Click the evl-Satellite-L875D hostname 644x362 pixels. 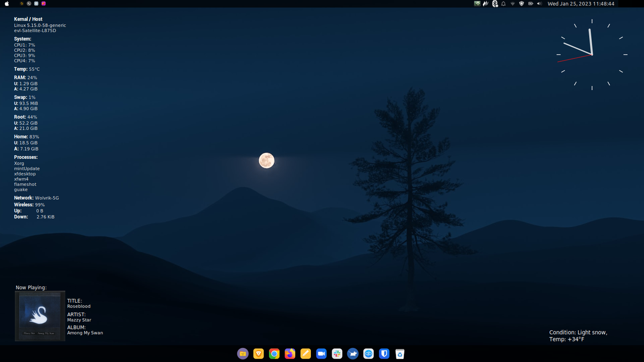(35, 31)
